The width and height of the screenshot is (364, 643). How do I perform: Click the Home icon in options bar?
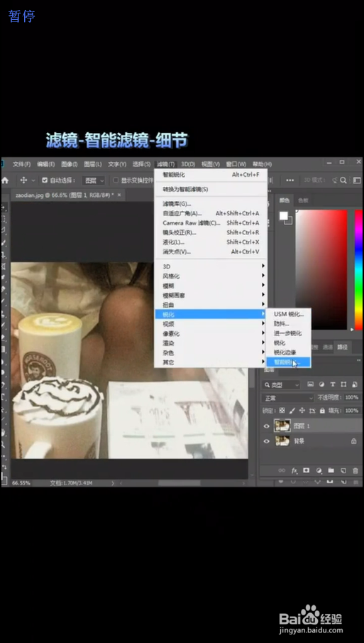pyautogui.click(x=6, y=180)
